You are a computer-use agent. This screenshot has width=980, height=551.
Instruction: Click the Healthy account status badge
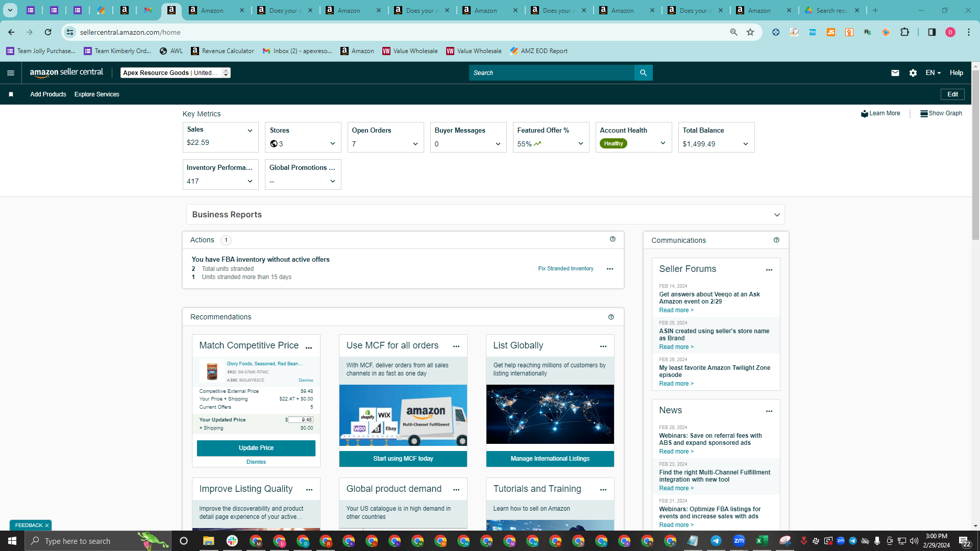point(614,144)
